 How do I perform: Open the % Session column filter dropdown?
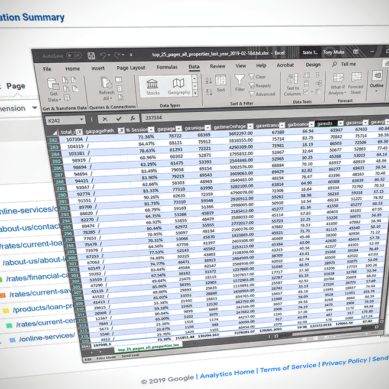pos(151,129)
